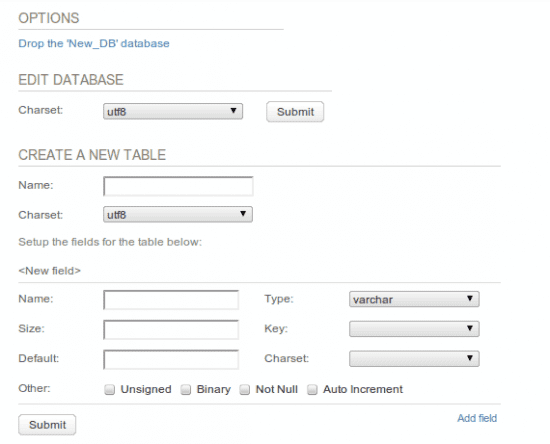Click Submit next to the database charset
This screenshot has width=550, height=444.
[x=295, y=112]
